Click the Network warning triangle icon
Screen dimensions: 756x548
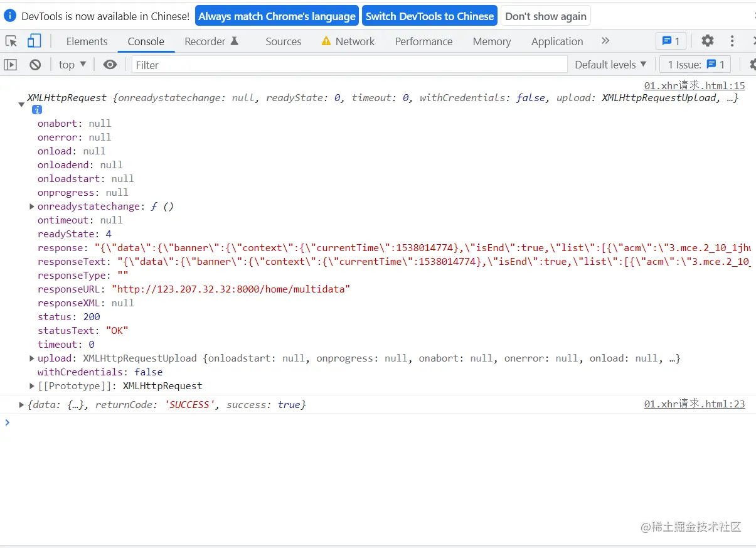point(326,41)
